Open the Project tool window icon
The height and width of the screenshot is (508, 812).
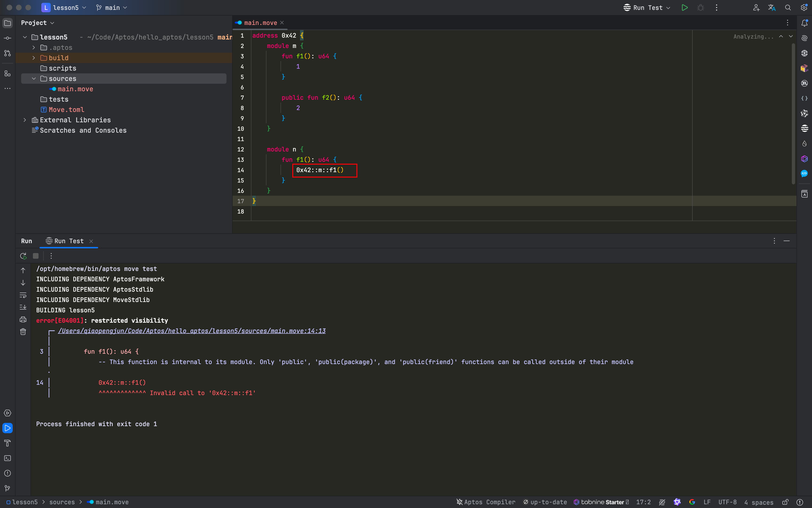click(x=7, y=23)
